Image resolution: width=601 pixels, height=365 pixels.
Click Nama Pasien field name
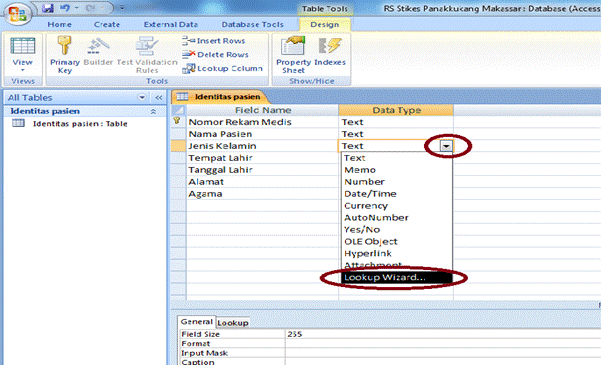pyautogui.click(x=262, y=134)
